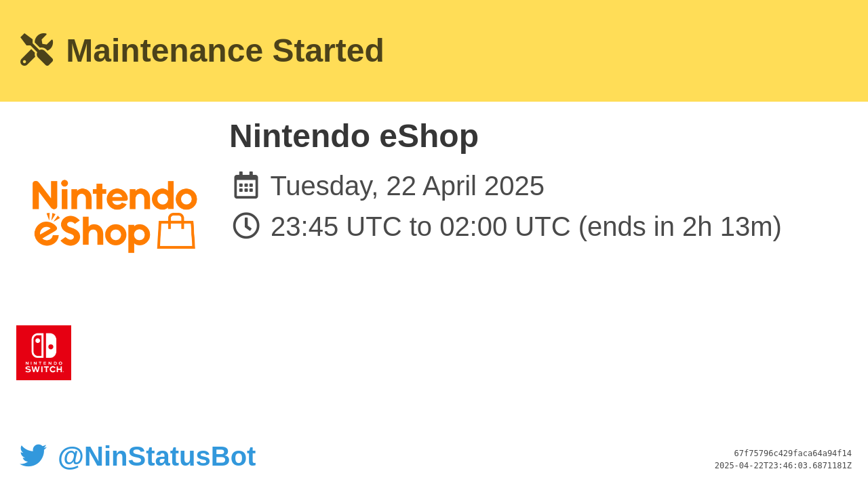Image resolution: width=868 pixels, height=488 pixels.
Task: Click the hash ID 67f75796c429faca64a94f14
Action: pos(793,453)
